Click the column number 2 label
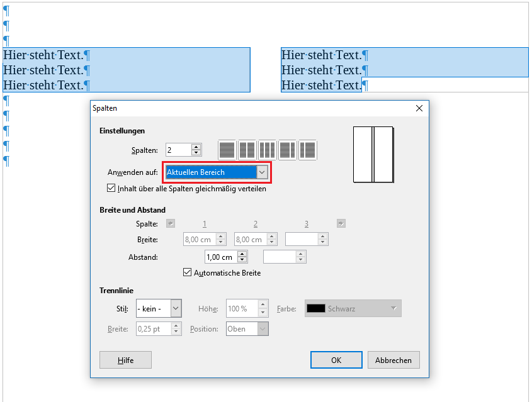Screen dimensions: 532x402 256,224
